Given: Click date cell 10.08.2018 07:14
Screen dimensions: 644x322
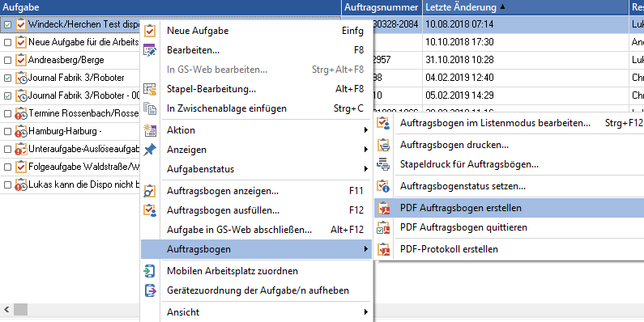Looking at the screenshot, I should pos(525,24).
